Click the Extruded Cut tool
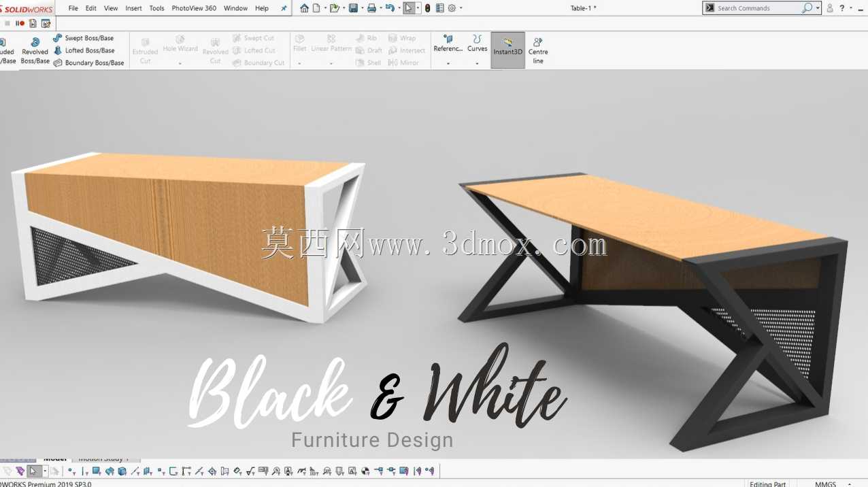Image resolution: width=868 pixels, height=487 pixels. point(145,51)
